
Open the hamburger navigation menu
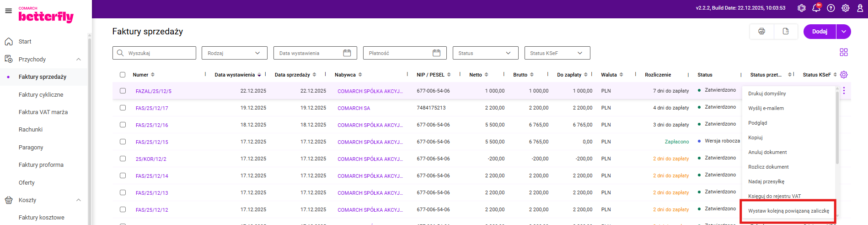click(x=8, y=11)
